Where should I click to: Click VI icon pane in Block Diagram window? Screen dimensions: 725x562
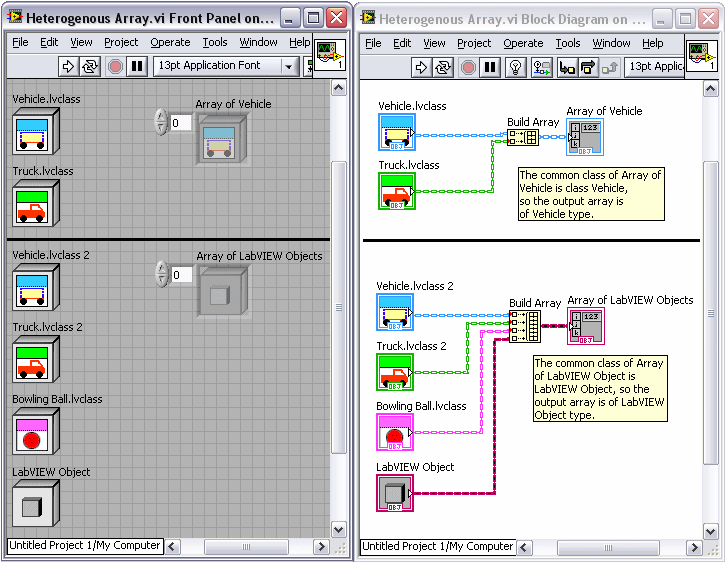702,56
